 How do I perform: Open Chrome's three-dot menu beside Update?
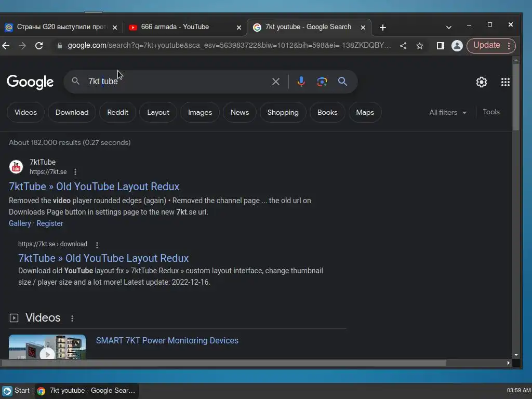pos(509,46)
